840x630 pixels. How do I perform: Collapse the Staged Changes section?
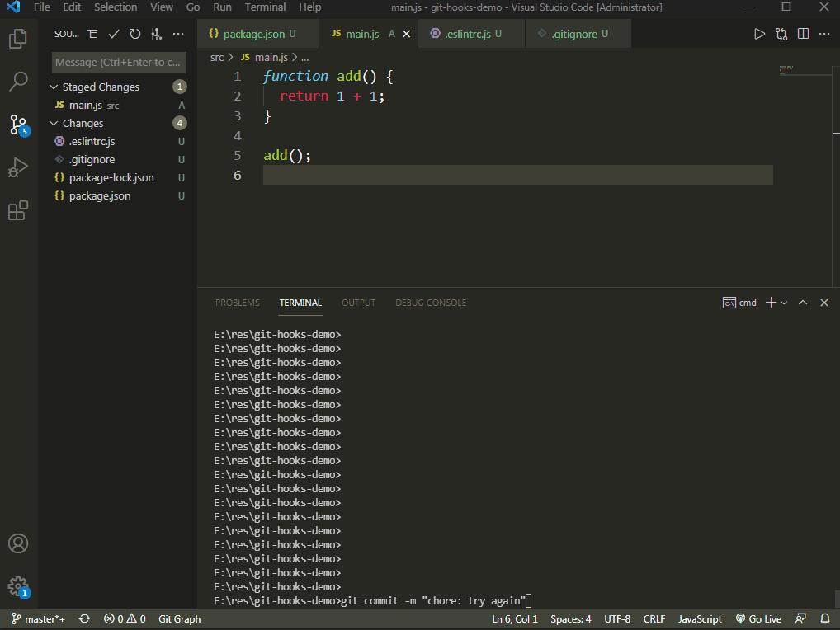point(54,87)
